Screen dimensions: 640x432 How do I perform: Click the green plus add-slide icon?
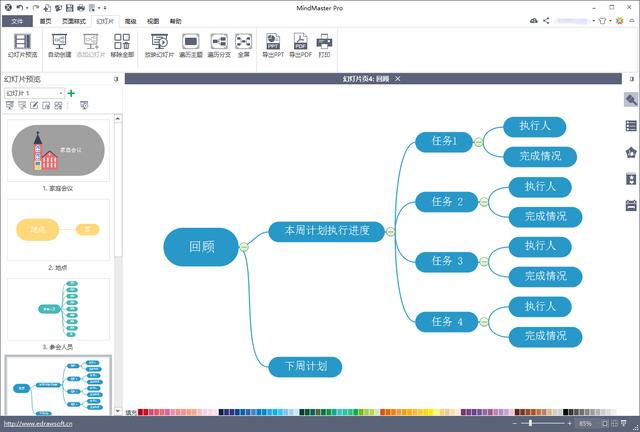pos(71,93)
